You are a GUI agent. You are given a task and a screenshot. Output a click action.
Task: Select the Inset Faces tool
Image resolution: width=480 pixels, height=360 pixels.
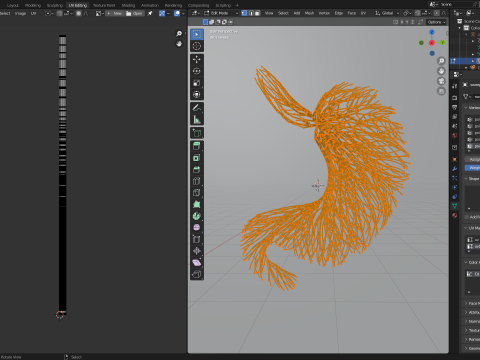pos(197,158)
